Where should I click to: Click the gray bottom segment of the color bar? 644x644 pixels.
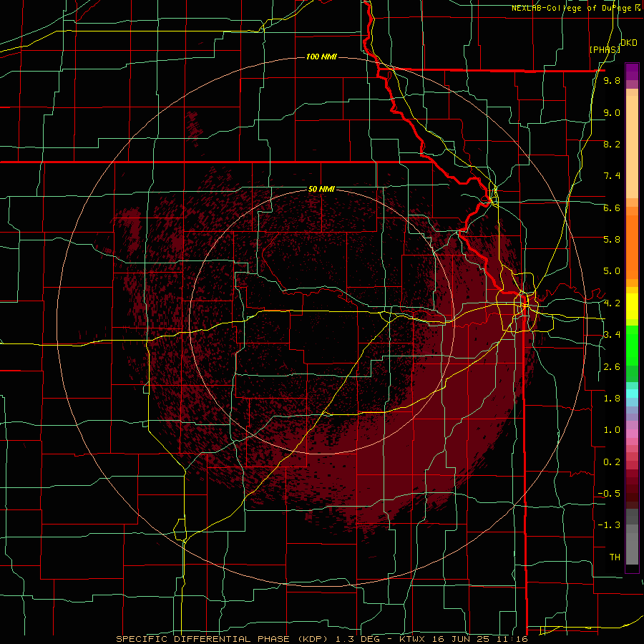tap(632, 548)
